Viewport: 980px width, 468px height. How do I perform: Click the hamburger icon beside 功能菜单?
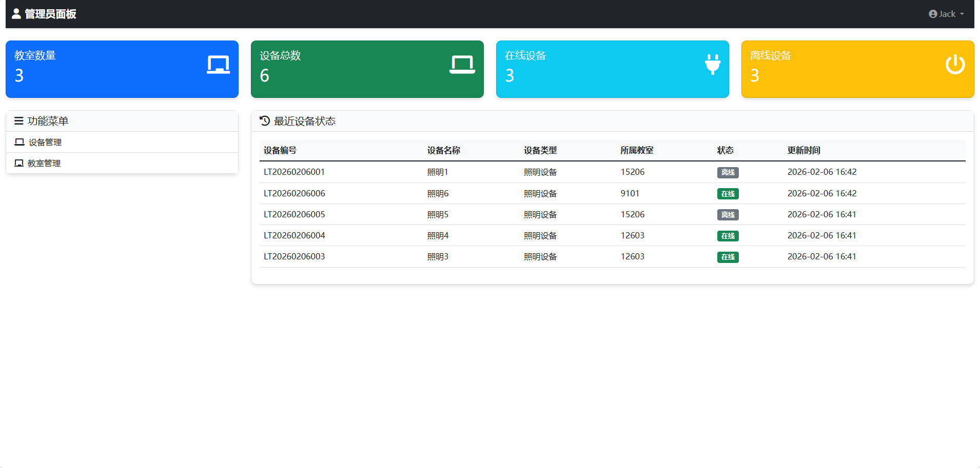pos(19,121)
